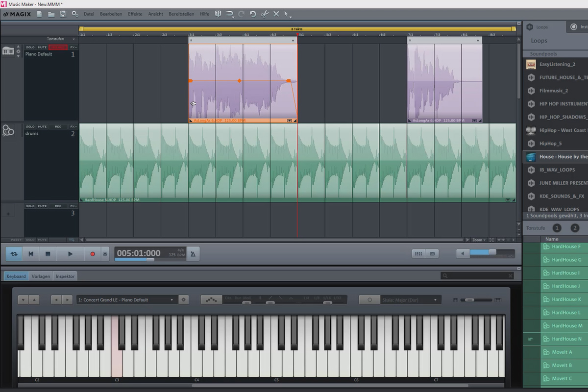Screen dimensions: 588x392
Task: Click the mixer view icon in the transport bar
Action: [x=418, y=253]
